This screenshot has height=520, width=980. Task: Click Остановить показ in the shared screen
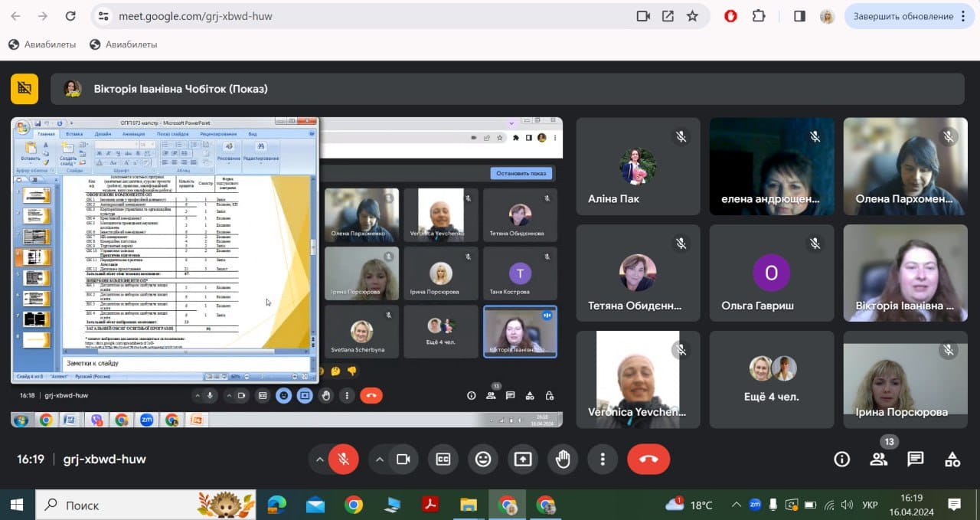[521, 173]
